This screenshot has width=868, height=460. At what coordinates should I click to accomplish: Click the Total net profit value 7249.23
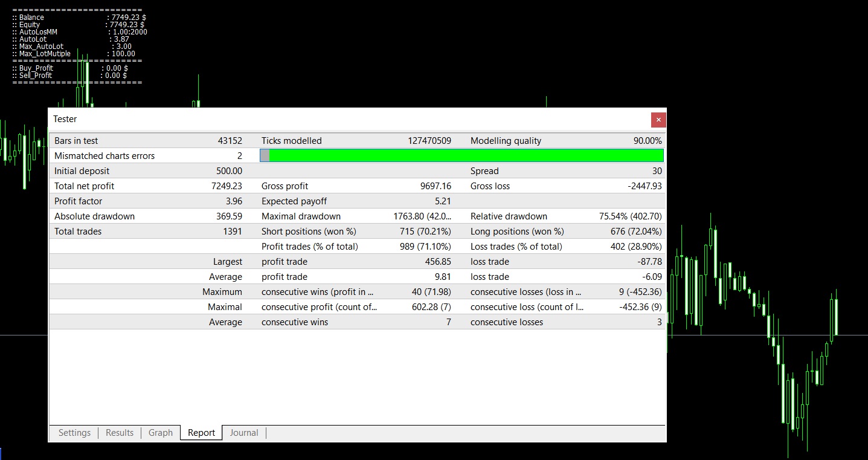coord(227,186)
